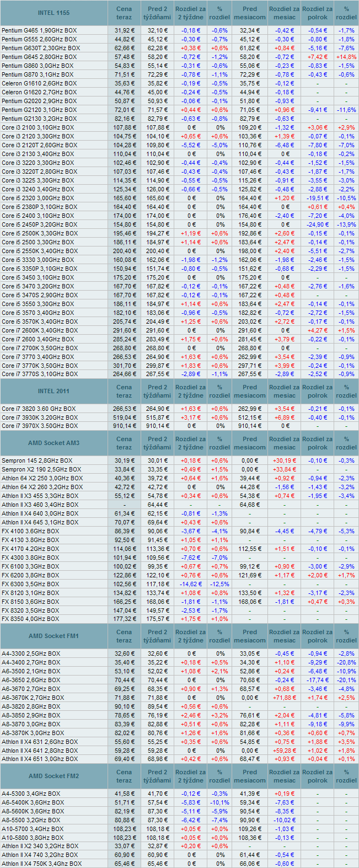Select "A10-5800 3,8GHz BOX" row name
Viewport: 359px width, 868px height.
pyautogui.click(x=33, y=838)
